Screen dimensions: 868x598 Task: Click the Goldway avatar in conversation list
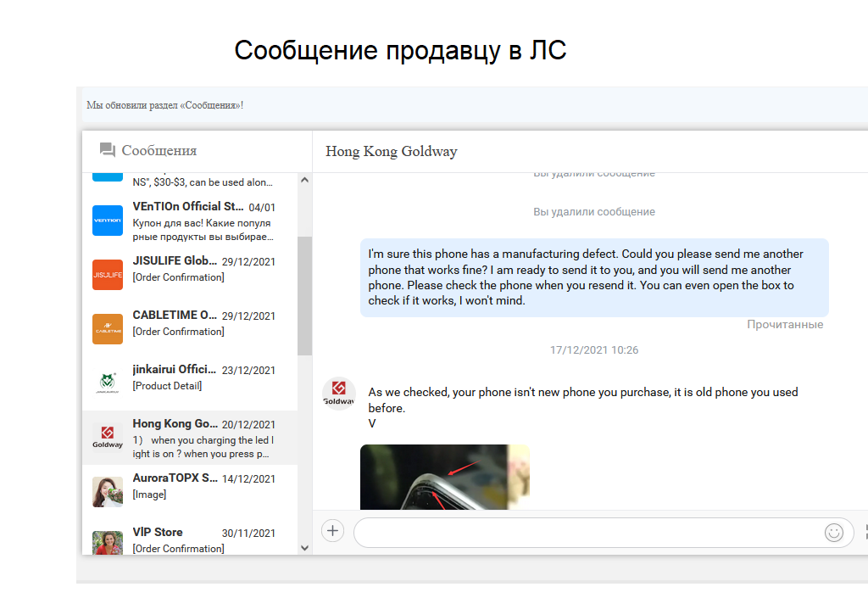[x=108, y=438]
